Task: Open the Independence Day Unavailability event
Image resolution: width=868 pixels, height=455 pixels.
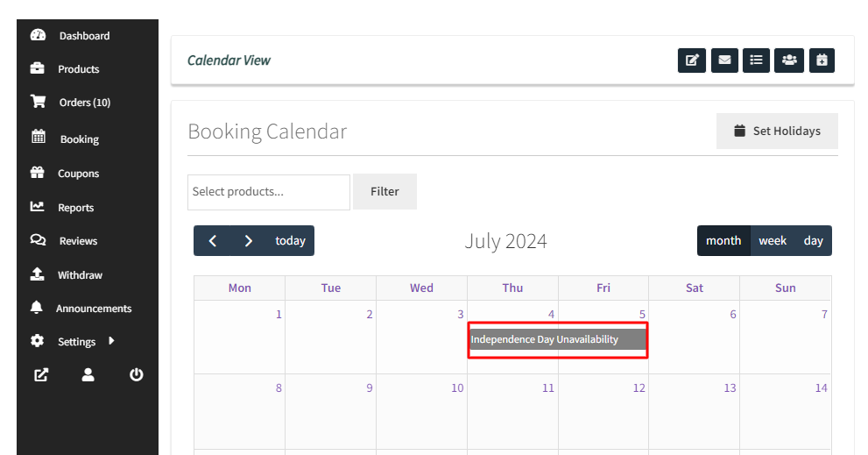Action: point(558,340)
